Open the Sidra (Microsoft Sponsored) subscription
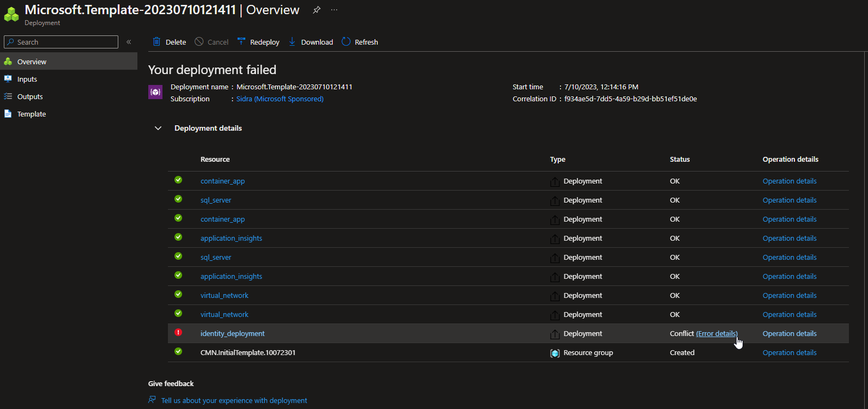868x409 pixels. [x=280, y=99]
